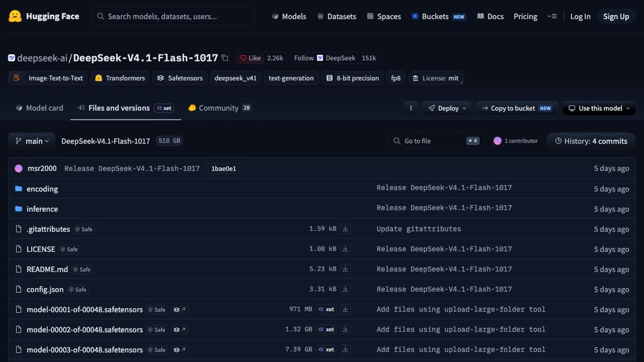Download the .gitattributes file
Viewport: 644px width, 362px height.
coord(345,228)
